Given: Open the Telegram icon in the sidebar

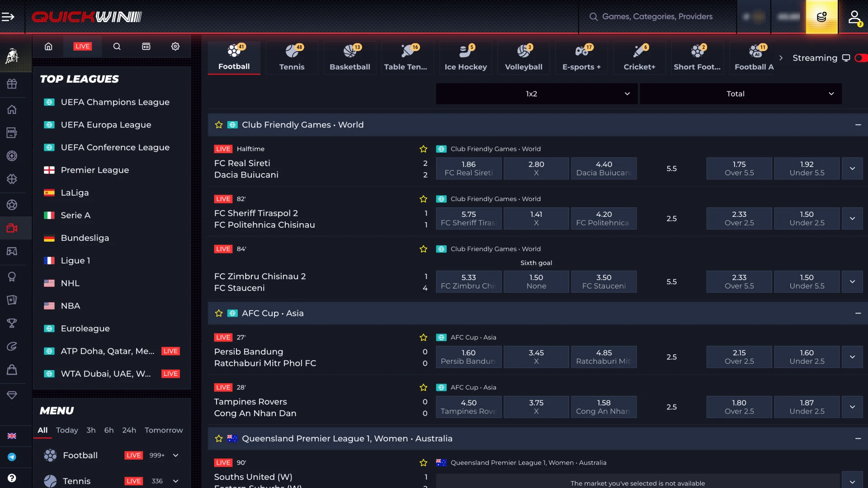Looking at the screenshot, I should [x=12, y=457].
